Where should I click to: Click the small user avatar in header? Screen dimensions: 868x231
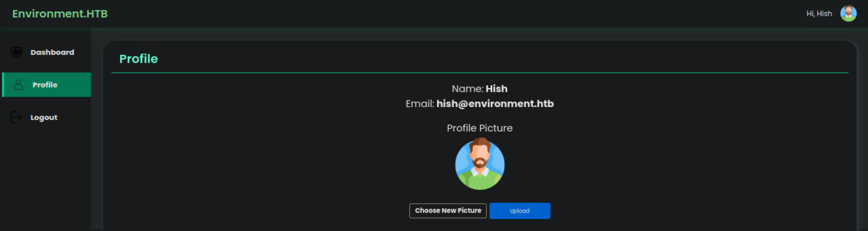pyautogui.click(x=848, y=14)
